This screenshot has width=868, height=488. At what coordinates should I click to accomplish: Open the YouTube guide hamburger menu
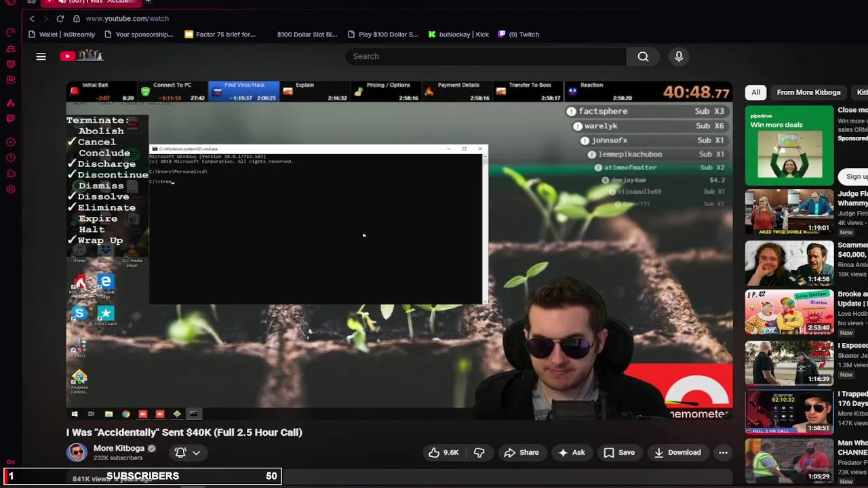pyautogui.click(x=41, y=56)
